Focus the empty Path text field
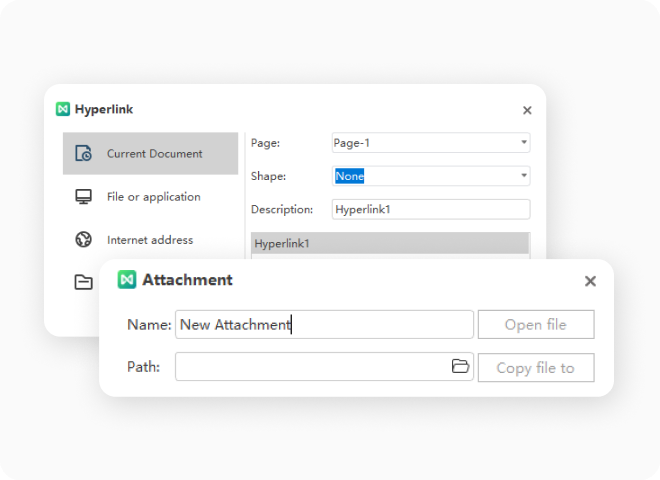Screen dimensions: 660x480 pyautogui.click(x=310, y=367)
